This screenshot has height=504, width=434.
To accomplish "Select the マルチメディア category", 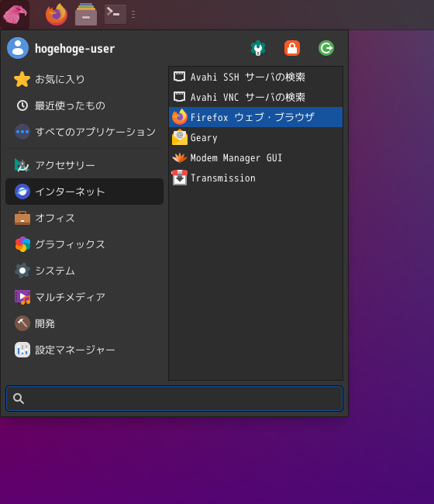I will [x=84, y=297].
